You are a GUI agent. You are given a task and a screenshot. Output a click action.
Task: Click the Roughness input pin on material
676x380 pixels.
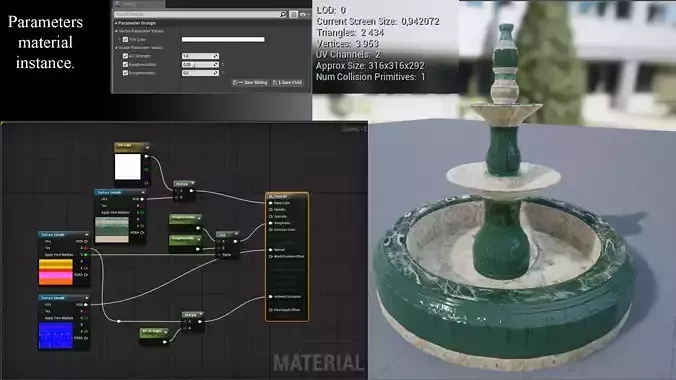271,223
